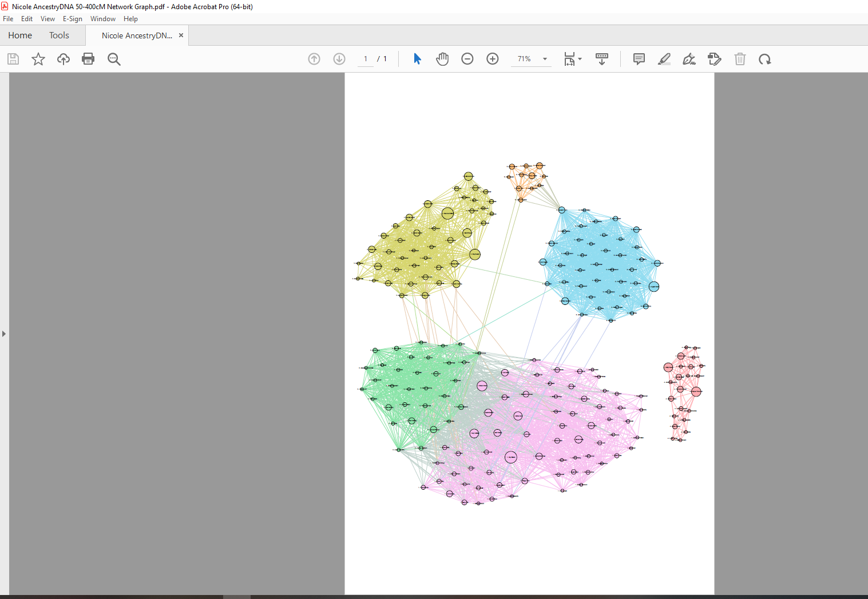Screen dimensions: 868x599
Task: Expand the left navigation pane
Action: (x=4, y=334)
